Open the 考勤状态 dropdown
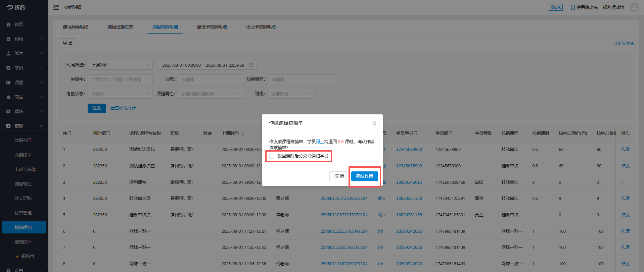644x272 pixels. point(120,94)
